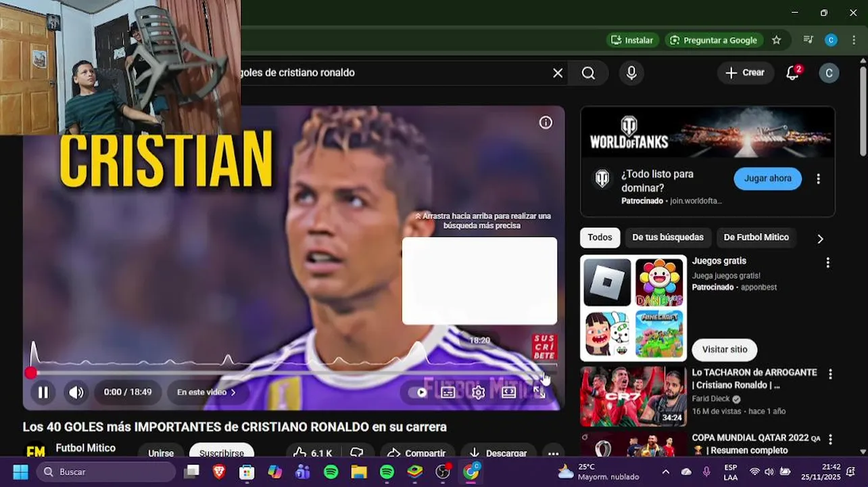Open options for 'Lo TACHARON de ARROGANTE'
Image resolution: width=868 pixels, height=487 pixels.
pyautogui.click(x=830, y=374)
